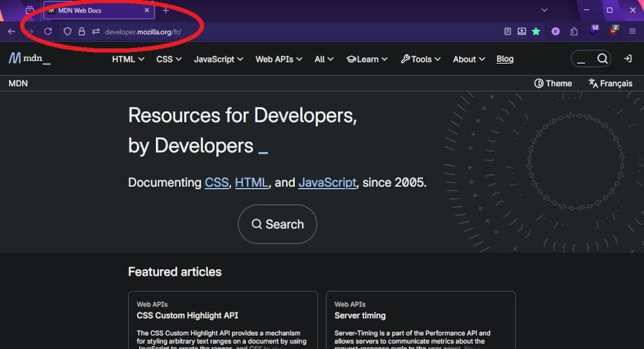Viewport: 644px width, 349px height.
Task: Toggle the Theme switcher
Action: (553, 83)
